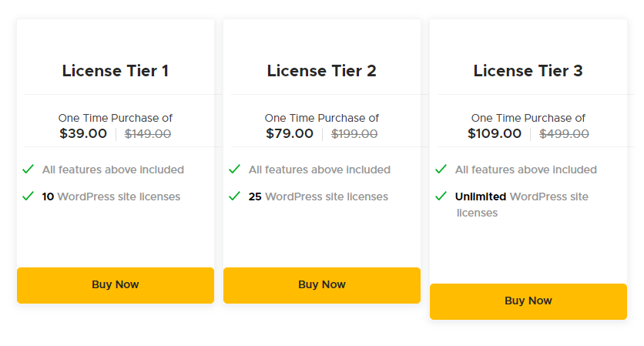Screen dimensions: 644x346
Task: Click checkmark next to 25 WordPress site licenses
Action: [235, 197]
